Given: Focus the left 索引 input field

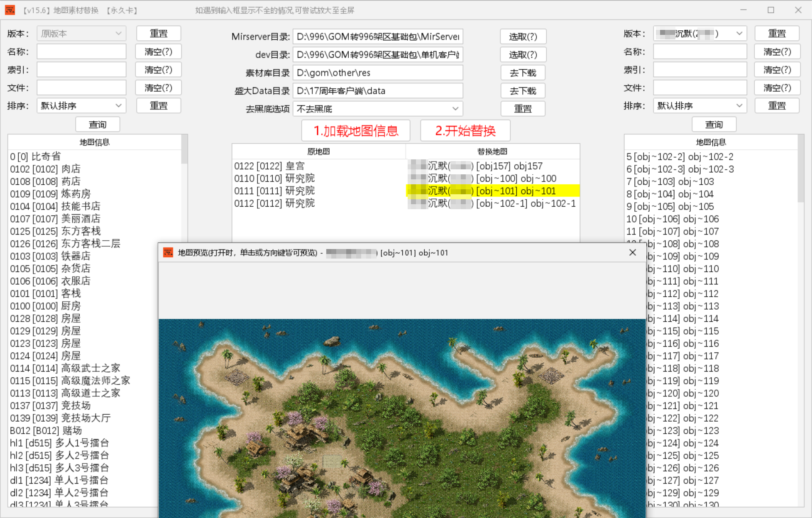Looking at the screenshot, I should [81, 70].
